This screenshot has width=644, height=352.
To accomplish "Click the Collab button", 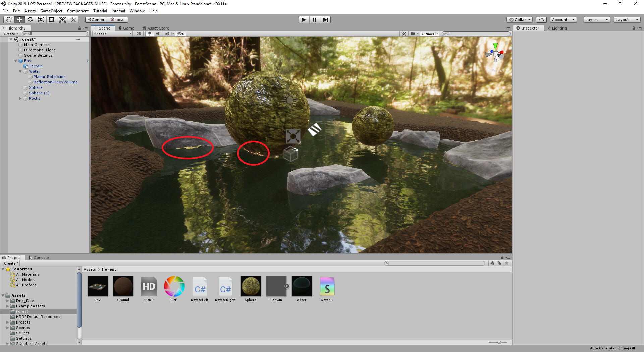I will click(520, 20).
